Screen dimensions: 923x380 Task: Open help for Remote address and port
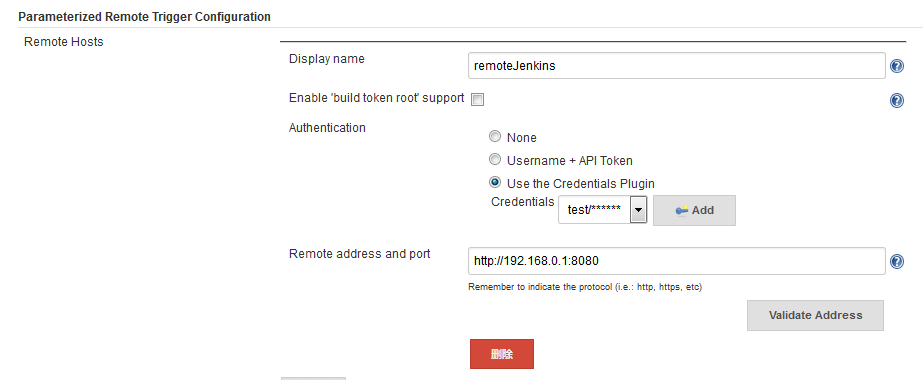897,261
